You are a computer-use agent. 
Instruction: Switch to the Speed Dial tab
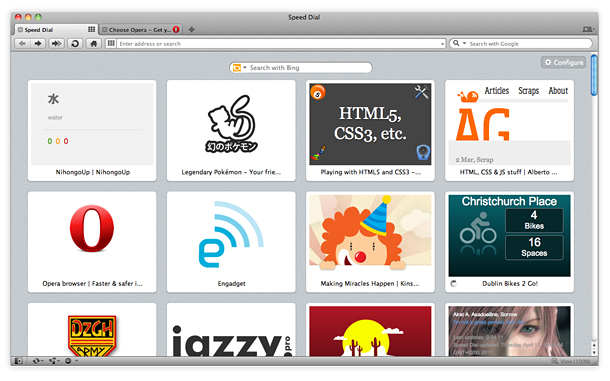pyautogui.click(x=56, y=30)
